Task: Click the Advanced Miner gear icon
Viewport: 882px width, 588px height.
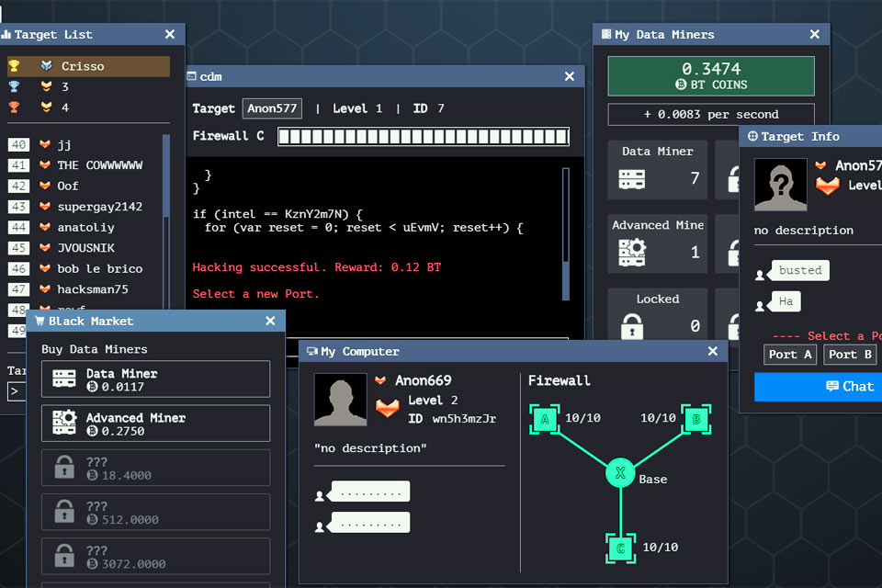Action: coord(632,252)
